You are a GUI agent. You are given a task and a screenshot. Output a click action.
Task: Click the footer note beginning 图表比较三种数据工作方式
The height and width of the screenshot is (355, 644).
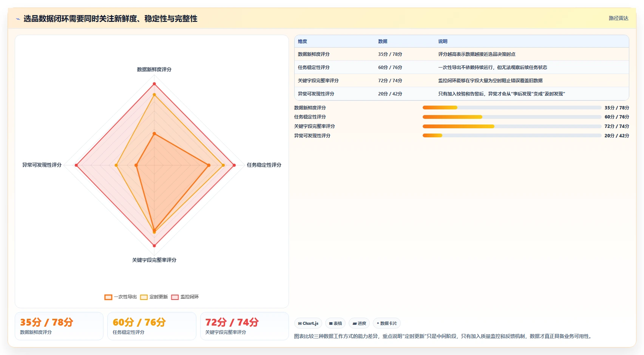[x=443, y=336]
